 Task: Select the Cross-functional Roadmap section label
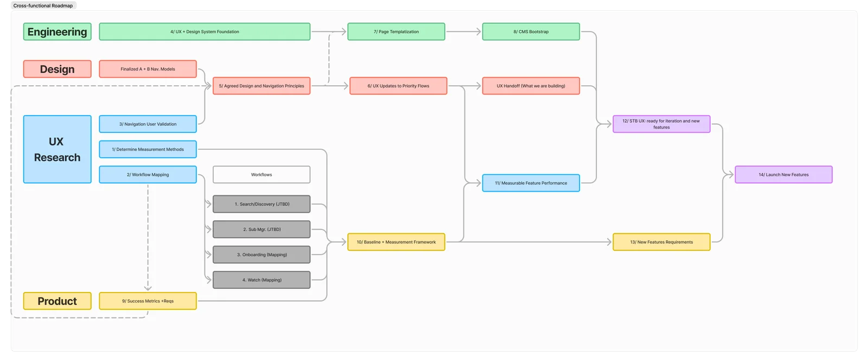(x=43, y=5)
